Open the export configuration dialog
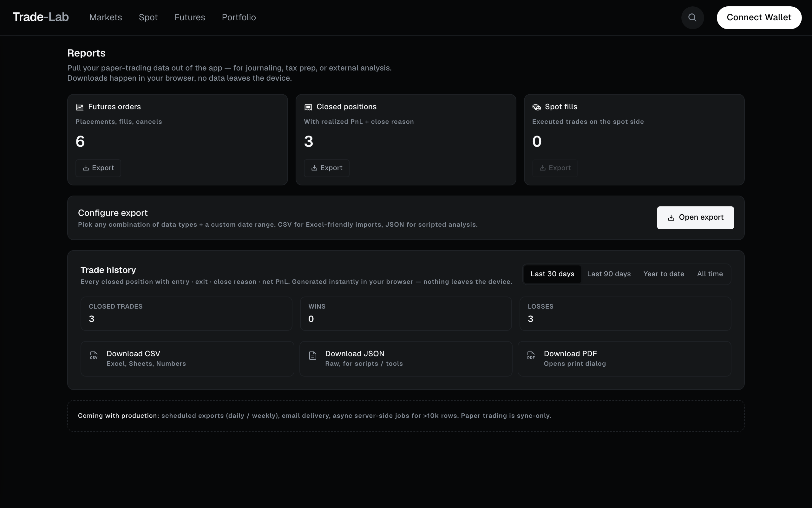The height and width of the screenshot is (508, 812). point(695,218)
